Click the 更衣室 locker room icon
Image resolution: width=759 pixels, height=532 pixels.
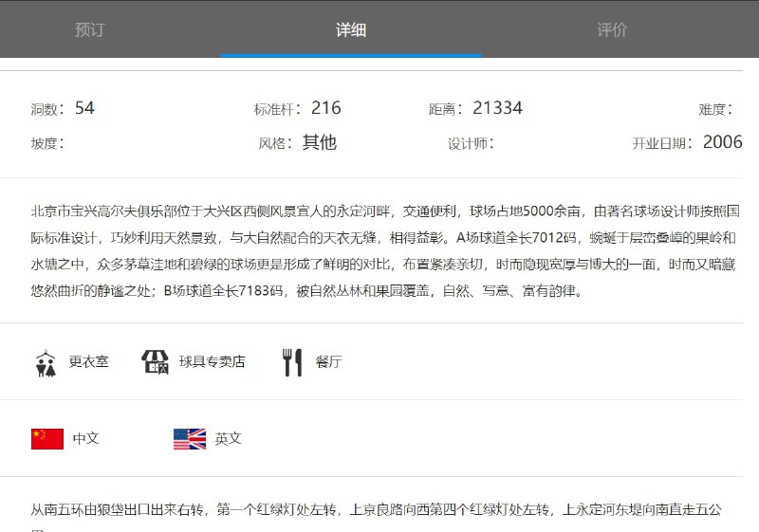pos(46,363)
